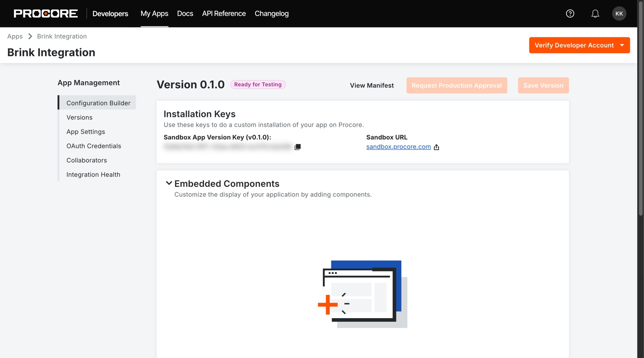The height and width of the screenshot is (358, 644).
Task: Open the sandbox.procore.com link
Action: [x=398, y=147]
